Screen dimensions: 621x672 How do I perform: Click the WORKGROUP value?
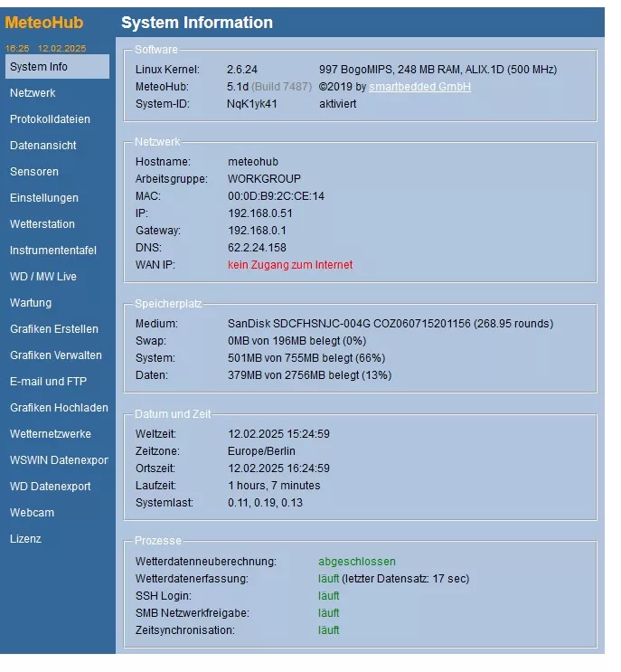[x=264, y=179]
